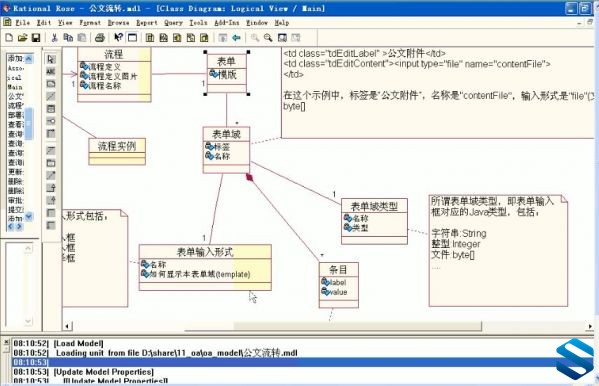The image size is (599, 386).
Task: Select the 标签 attribute in 表单域
Action: point(218,146)
